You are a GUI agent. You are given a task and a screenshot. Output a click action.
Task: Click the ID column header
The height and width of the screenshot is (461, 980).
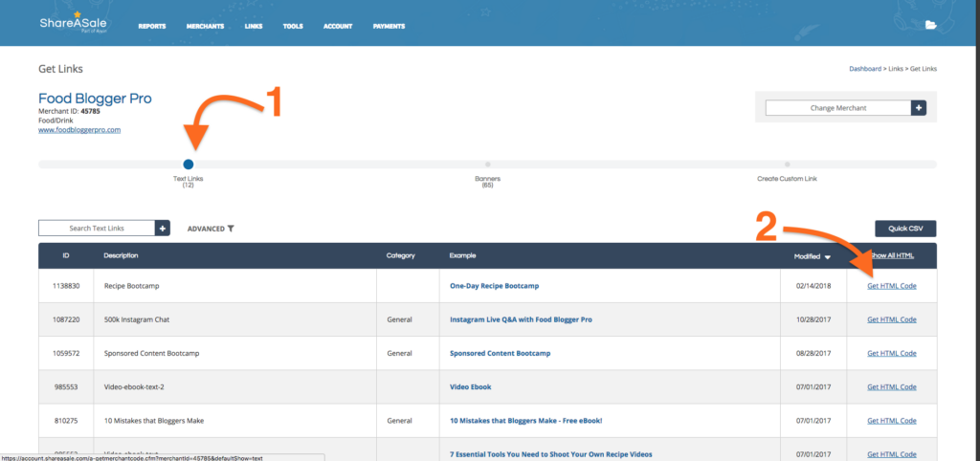(66, 256)
